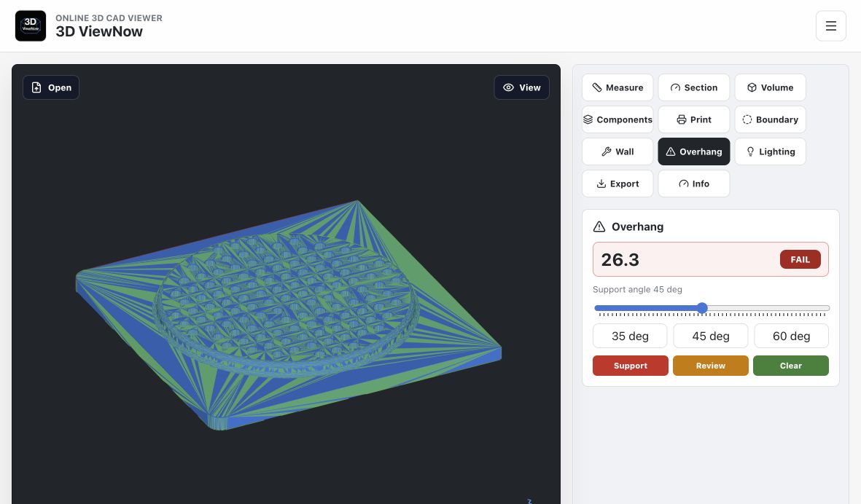Set the support angle preset to 45 deg
Viewport: 861px width, 504px height.
click(x=711, y=336)
